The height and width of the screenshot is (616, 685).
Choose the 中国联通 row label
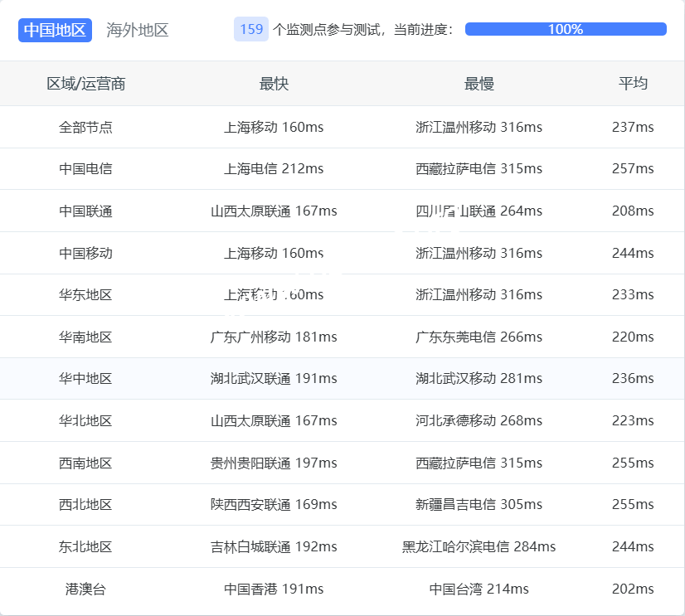(x=86, y=211)
